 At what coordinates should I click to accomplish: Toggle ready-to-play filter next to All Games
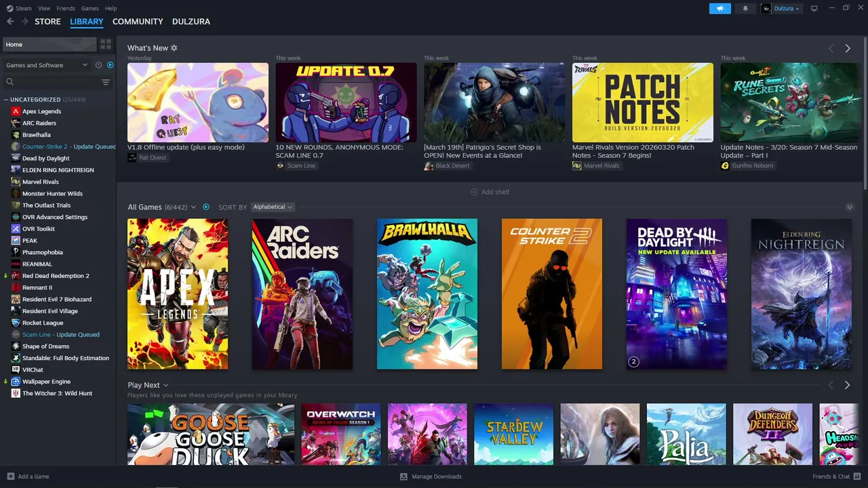tap(206, 207)
